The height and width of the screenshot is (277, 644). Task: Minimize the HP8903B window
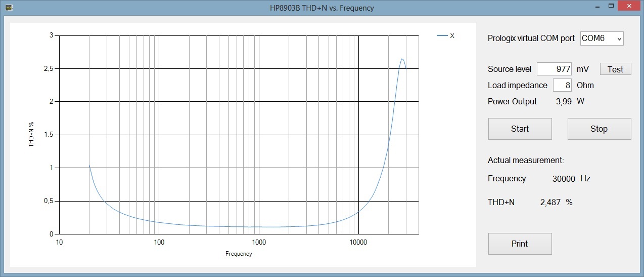point(596,7)
